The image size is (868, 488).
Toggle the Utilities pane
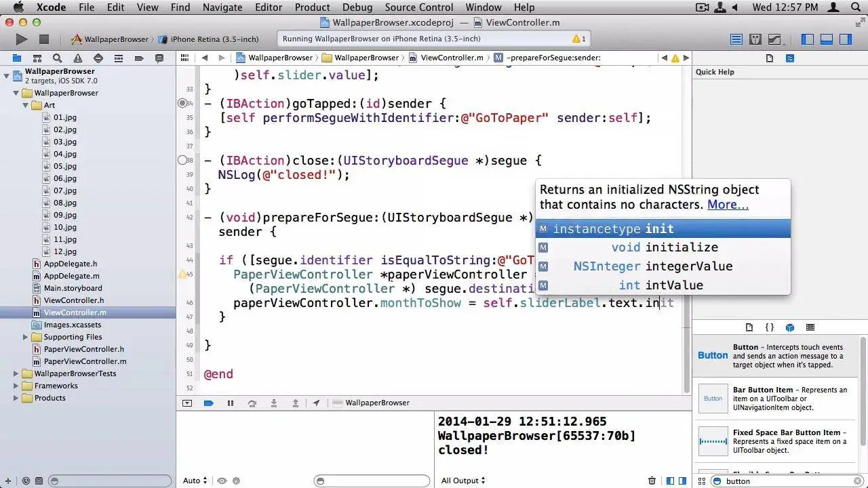click(x=846, y=39)
